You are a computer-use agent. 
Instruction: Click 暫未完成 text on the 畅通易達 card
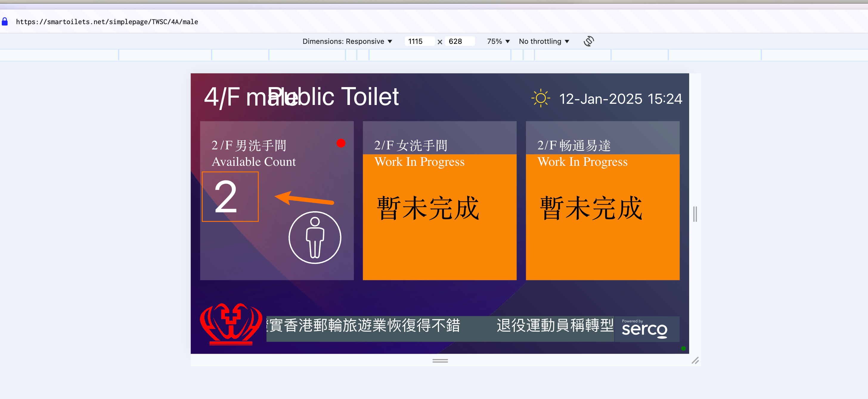click(x=591, y=208)
